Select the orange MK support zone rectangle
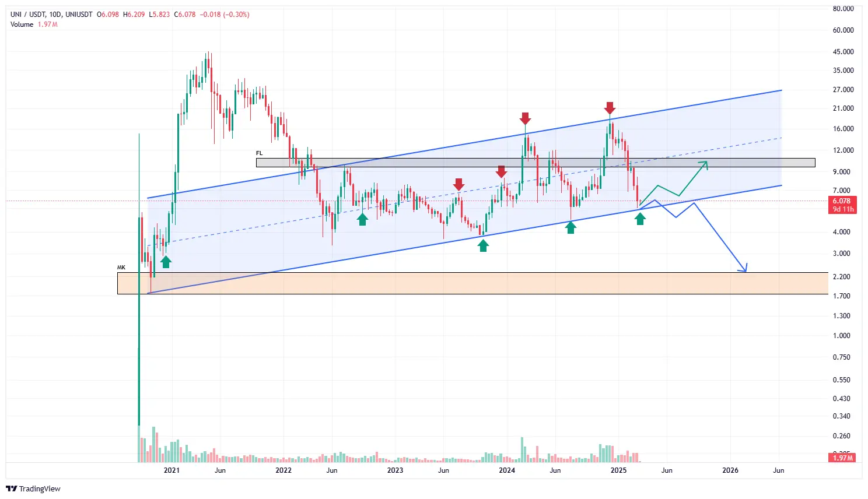 pos(473,283)
